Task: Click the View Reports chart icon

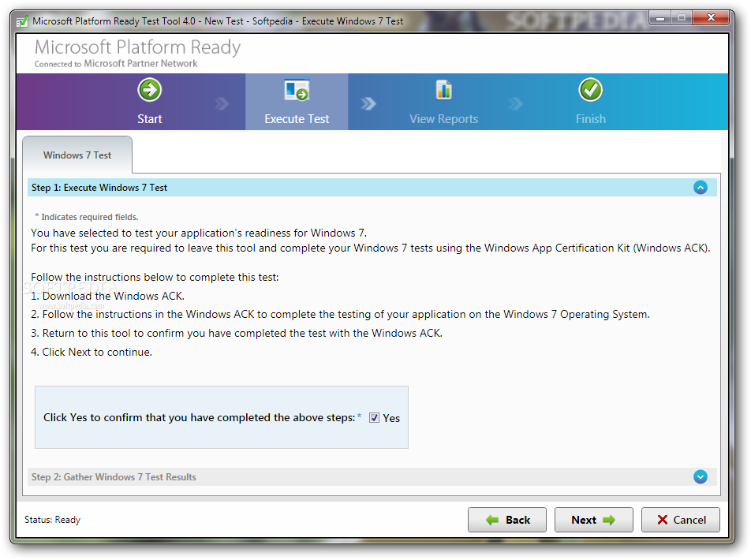Action: 443,90
